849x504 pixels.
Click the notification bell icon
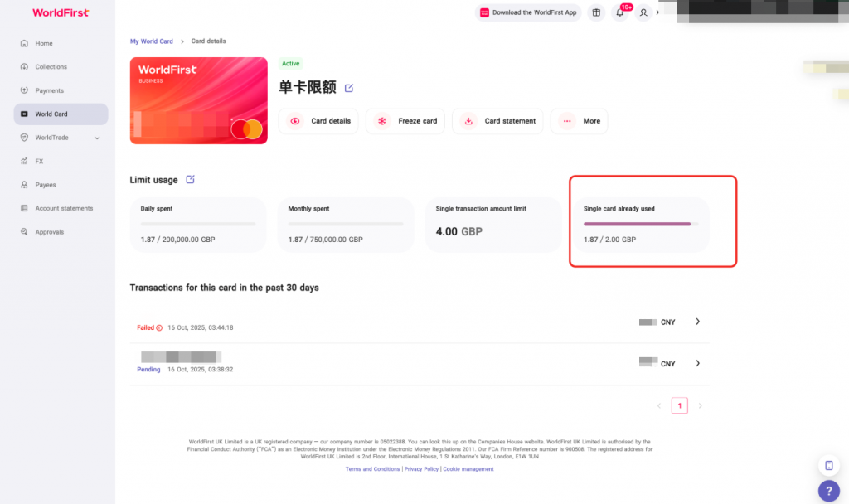click(619, 12)
